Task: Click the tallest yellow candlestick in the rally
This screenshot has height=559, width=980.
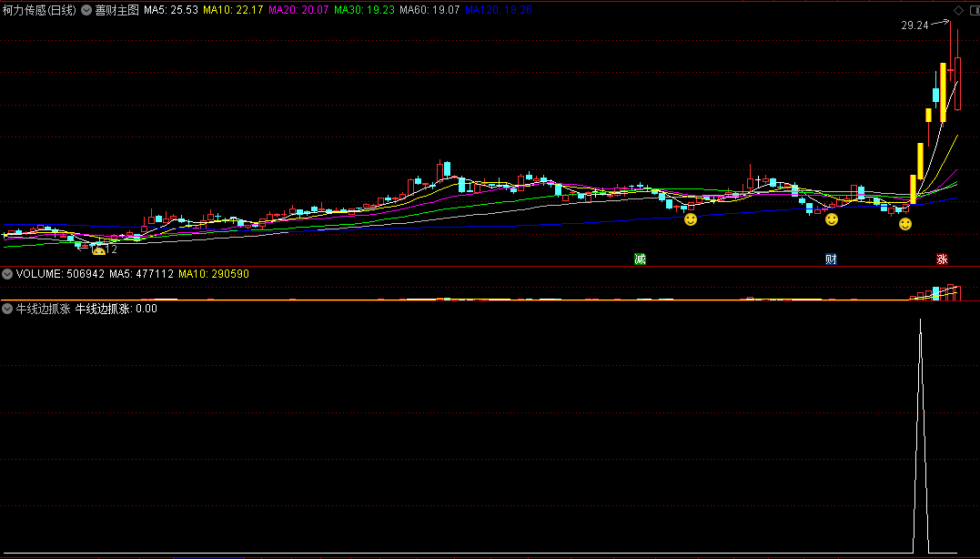Action: pos(943,93)
